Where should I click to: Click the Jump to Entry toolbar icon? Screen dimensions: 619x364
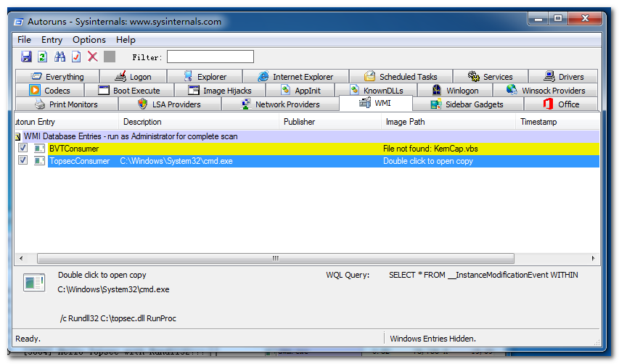coord(76,57)
